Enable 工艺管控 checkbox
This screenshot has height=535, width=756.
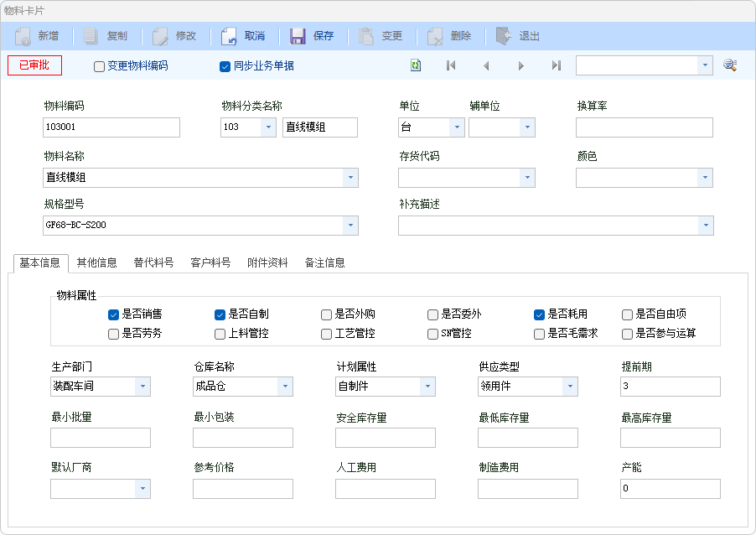coord(326,334)
